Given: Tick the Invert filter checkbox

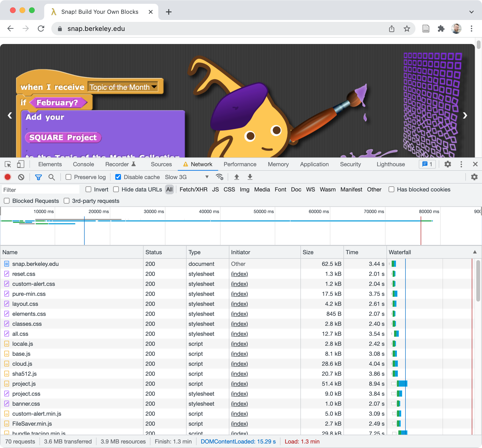Looking at the screenshot, I should (x=88, y=189).
